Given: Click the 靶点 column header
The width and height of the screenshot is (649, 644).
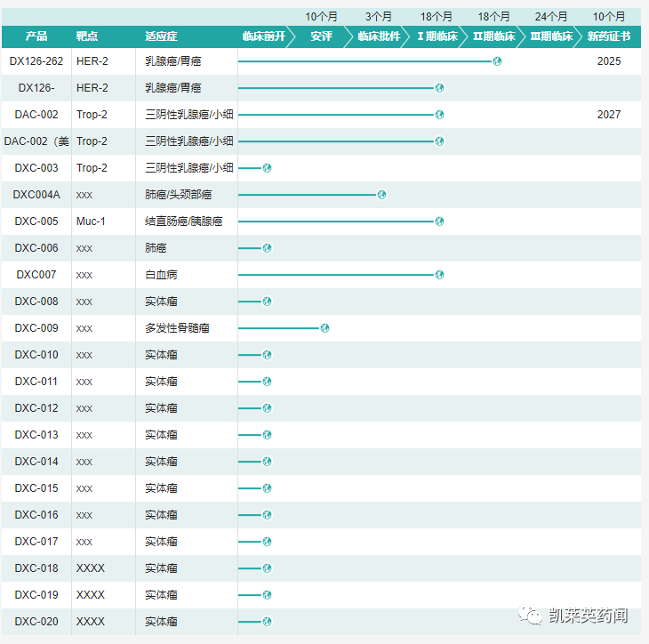Looking at the screenshot, I should click(87, 36).
